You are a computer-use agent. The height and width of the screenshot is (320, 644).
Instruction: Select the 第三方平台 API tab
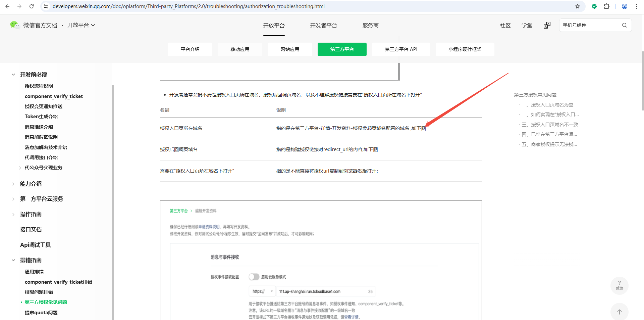pos(401,49)
